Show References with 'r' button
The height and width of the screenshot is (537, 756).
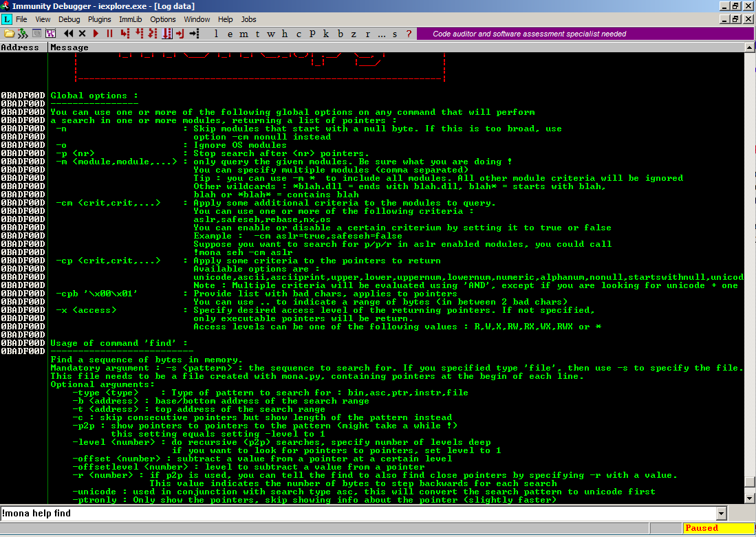pos(368,34)
